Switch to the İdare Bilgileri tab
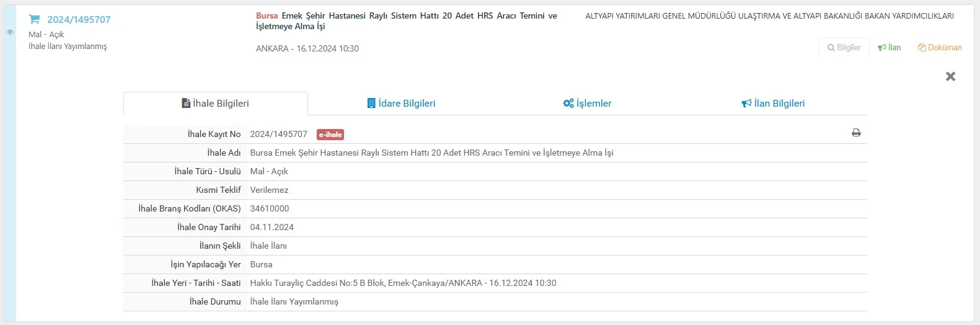Image resolution: width=980 pixels, height=325 pixels. point(401,104)
